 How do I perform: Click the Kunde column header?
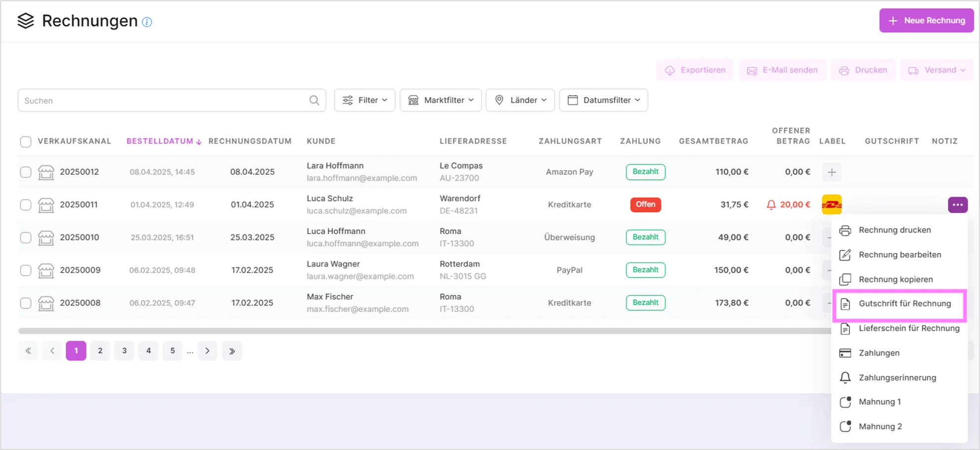pos(321,141)
